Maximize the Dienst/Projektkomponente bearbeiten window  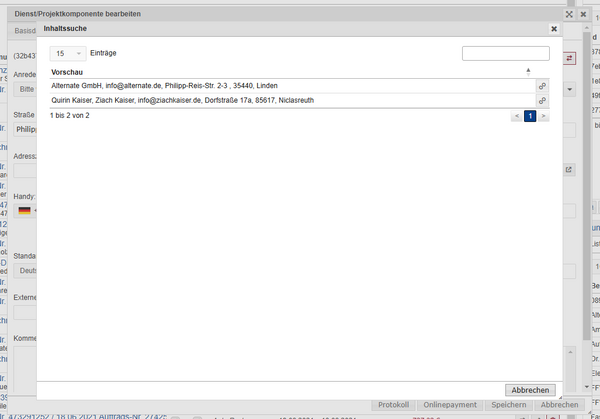[x=569, y=15]
